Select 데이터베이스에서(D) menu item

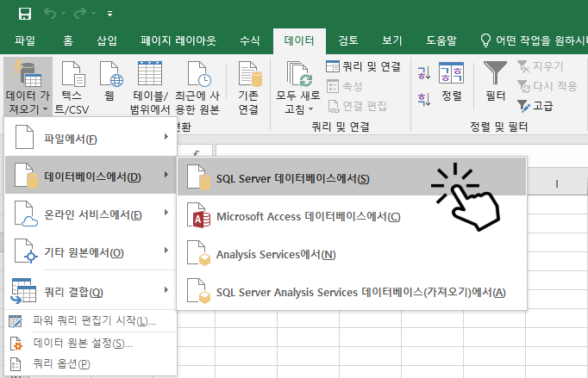click(91, 175)
